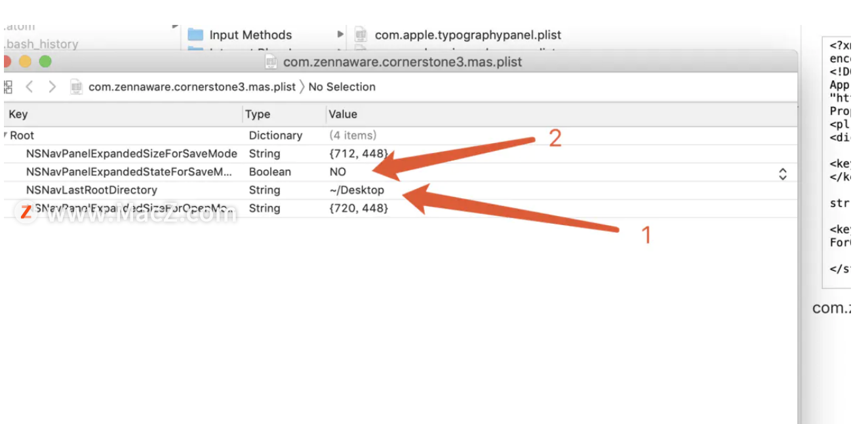Click String type in the NSNavPanelExpandedSizeForSaveMode row
The image size is (868, 424).
264,154
